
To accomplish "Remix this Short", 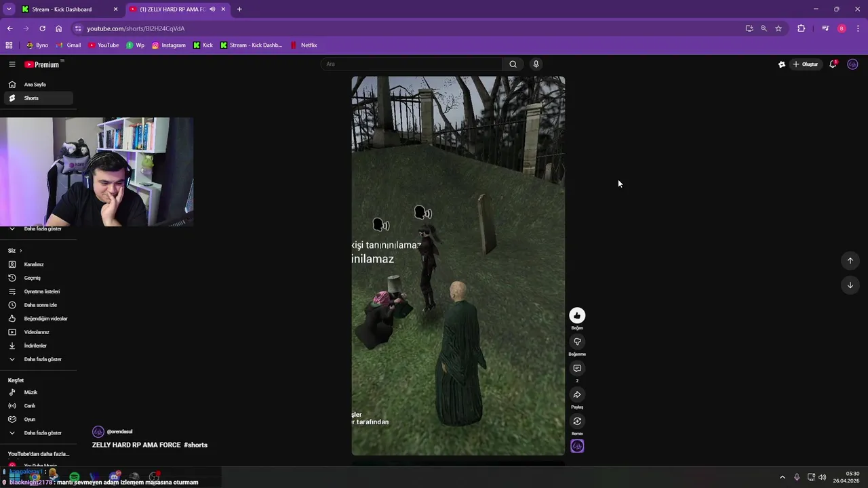I will (577, 421).
